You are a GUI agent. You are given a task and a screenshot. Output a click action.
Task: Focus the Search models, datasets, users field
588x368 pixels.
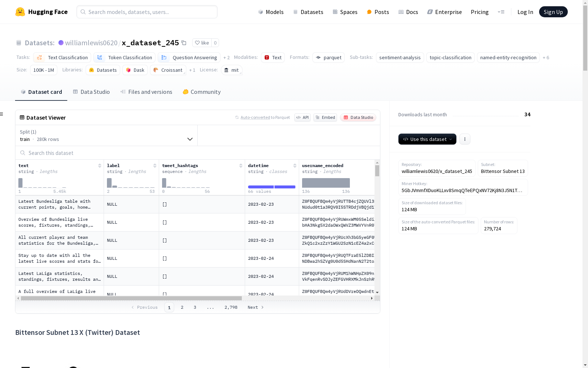pos(147,12)
